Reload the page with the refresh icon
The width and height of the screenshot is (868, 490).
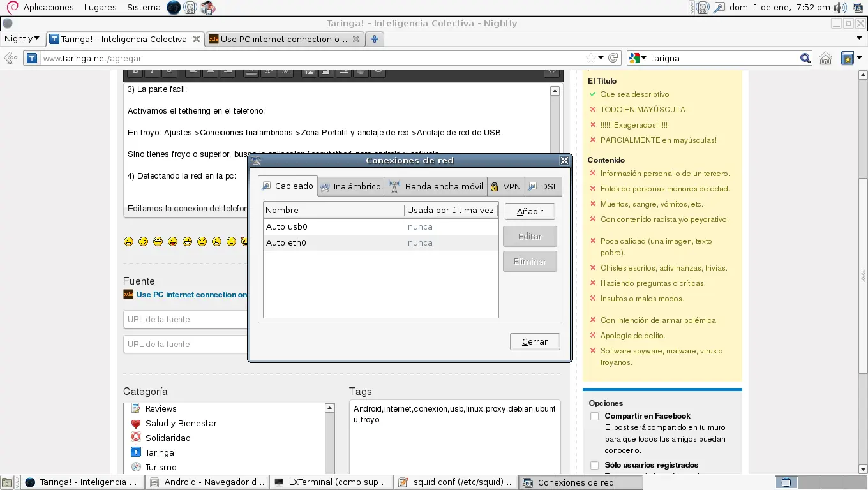[613, 58]
